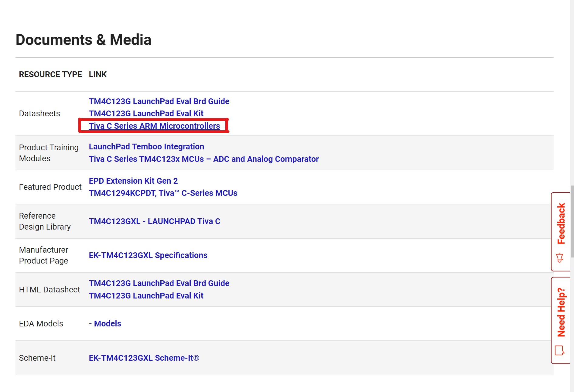Screen dimensions: 574x392
Task: Open TM4C123GXL LAUNCHPAD Tiva C reference design
Action: coord(155,221)
